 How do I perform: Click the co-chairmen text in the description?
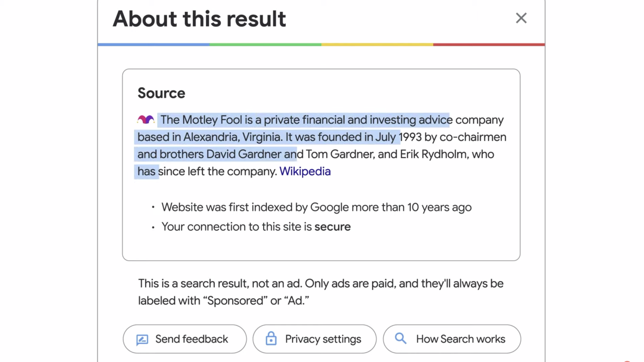(x=473, y=137)
